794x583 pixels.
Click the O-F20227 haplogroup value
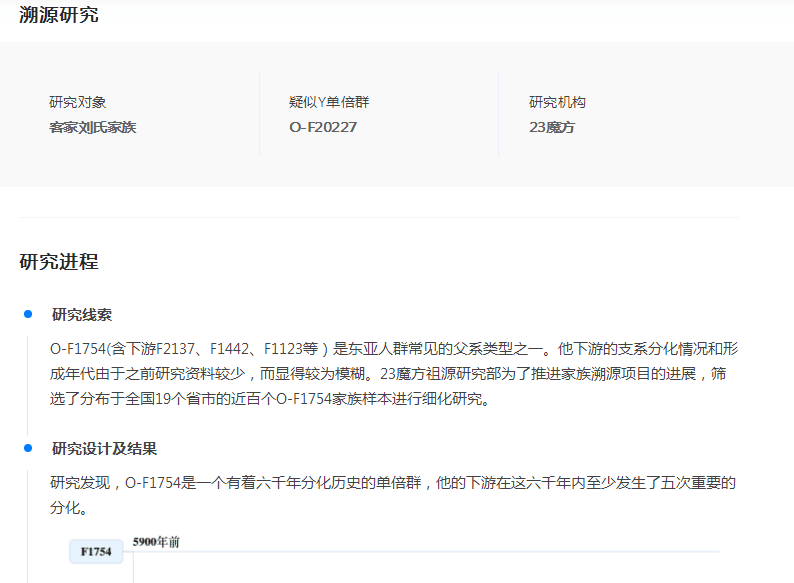point(323,127)
